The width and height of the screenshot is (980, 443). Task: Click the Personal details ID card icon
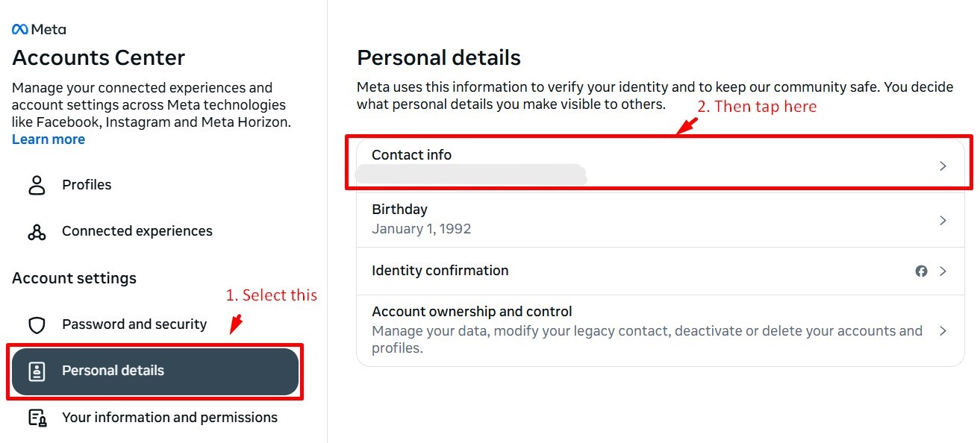36,370
